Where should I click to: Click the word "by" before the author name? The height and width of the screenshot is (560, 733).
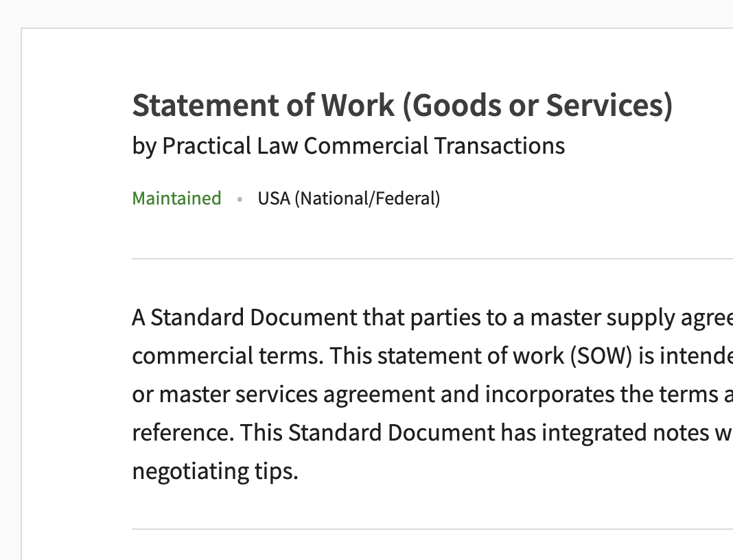tap(144, 145)
